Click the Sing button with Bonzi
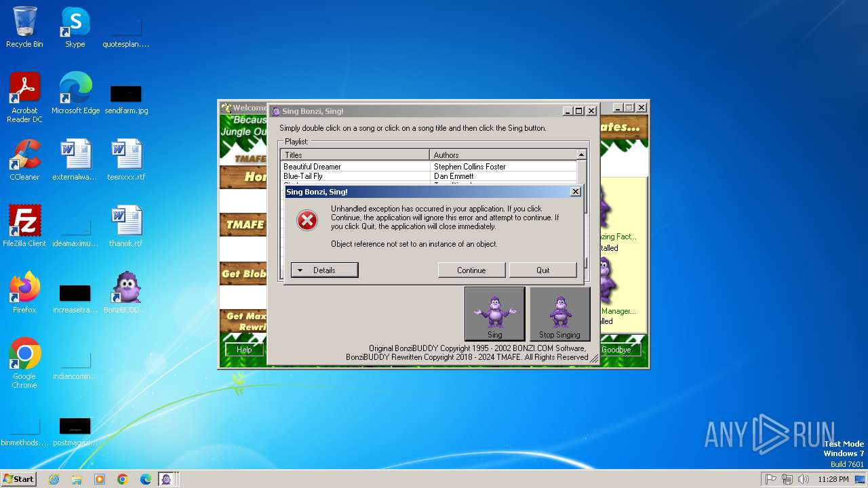This screenshot has height=488, width=868. tap(495, 314)
